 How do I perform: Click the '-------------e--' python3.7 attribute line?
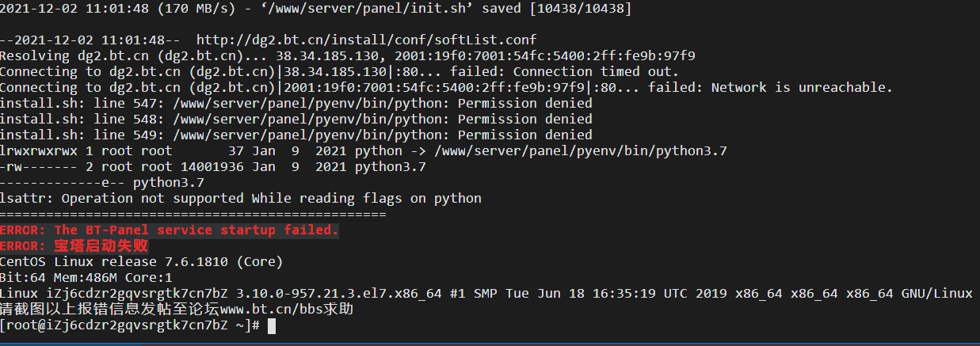click(102, 182)
